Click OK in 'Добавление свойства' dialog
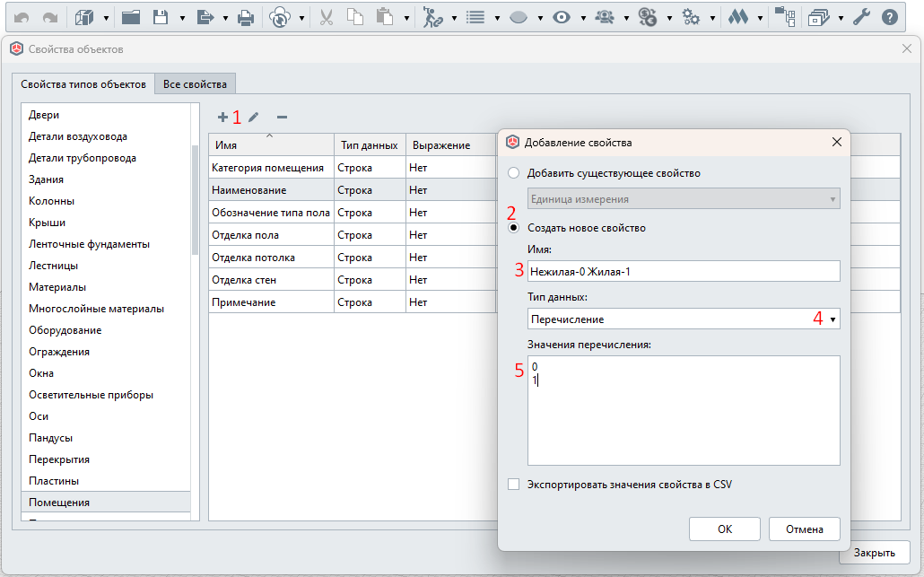This screenshot has height=577, width=924. point(725,529)
